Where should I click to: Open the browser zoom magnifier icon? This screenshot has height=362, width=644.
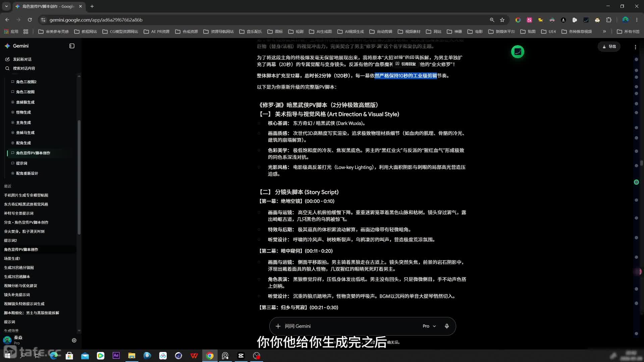click(x=492, y=20)
